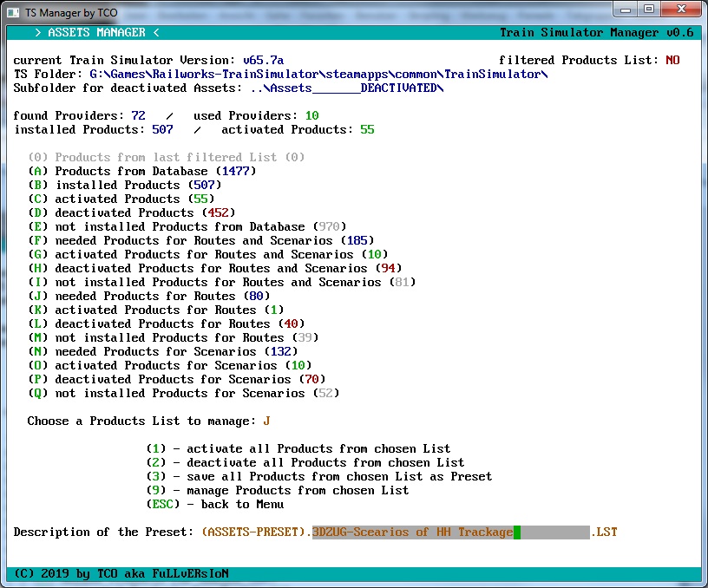Select (O) activated Products for Scenarios
The image size is (708, 588).
point(170,365)
